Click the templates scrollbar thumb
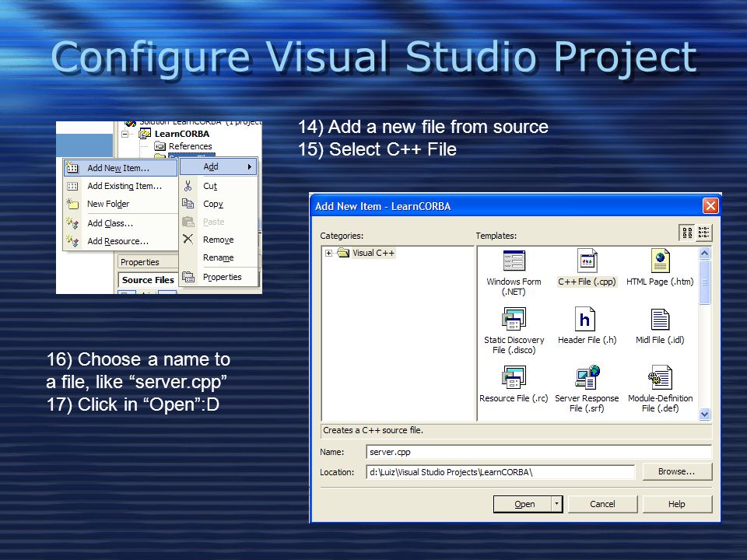 point(705,282)
